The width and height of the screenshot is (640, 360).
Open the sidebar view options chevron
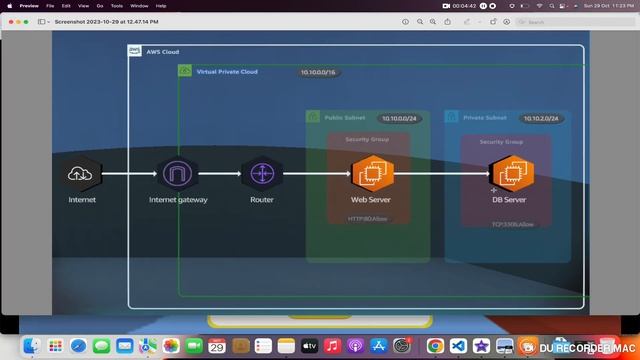tap(49, 22)
